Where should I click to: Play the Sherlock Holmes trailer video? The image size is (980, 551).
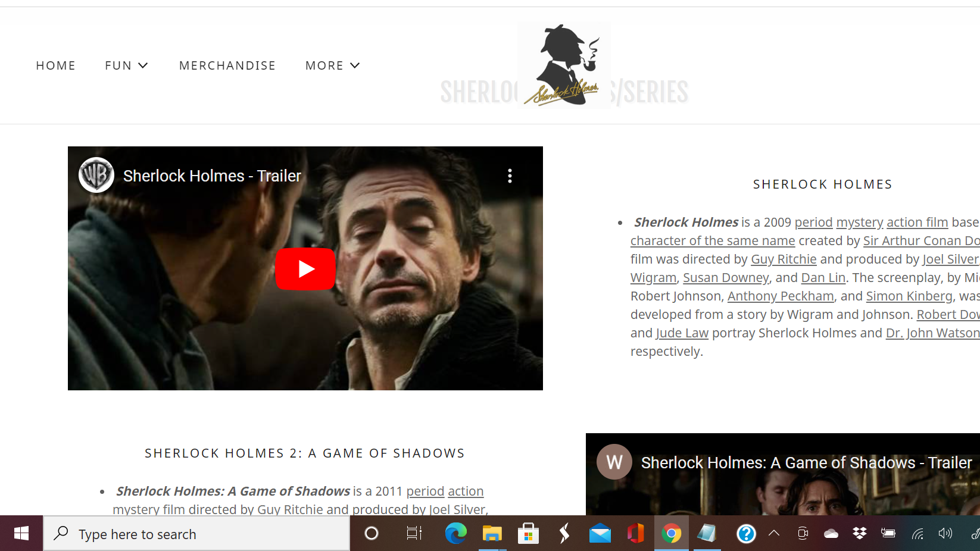305,269
